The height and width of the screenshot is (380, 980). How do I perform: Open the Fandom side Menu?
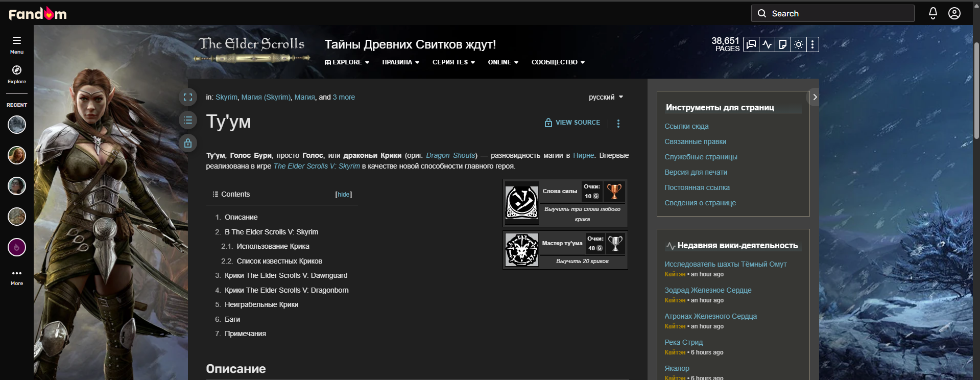17,44
